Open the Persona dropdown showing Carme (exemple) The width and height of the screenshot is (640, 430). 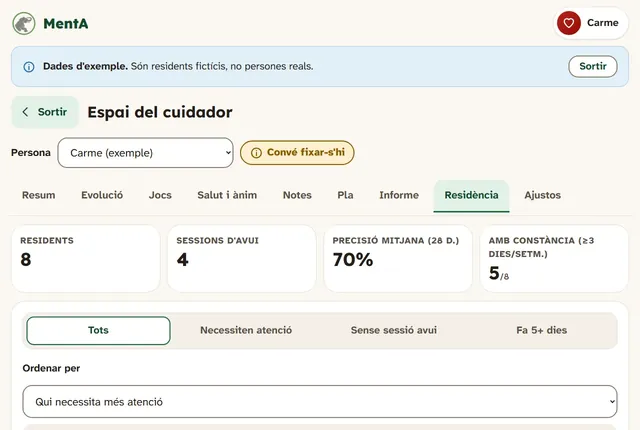click(145, 153)
